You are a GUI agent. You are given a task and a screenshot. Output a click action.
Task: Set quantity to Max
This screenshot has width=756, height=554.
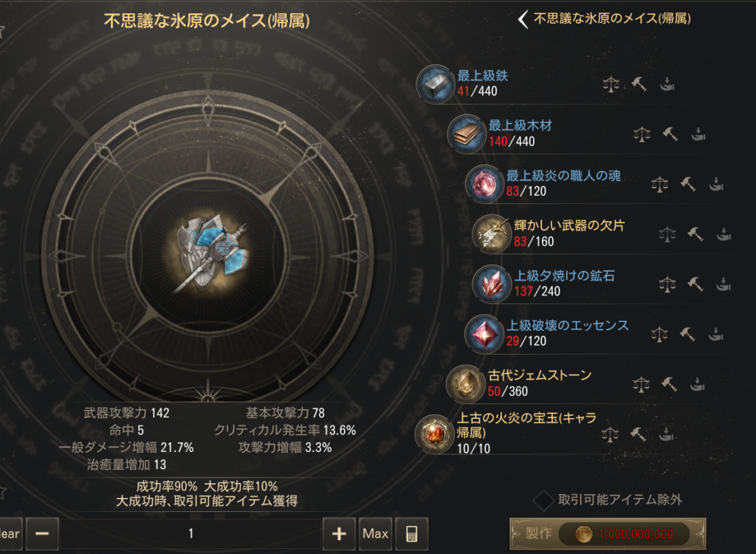click(x=375, y=533)
